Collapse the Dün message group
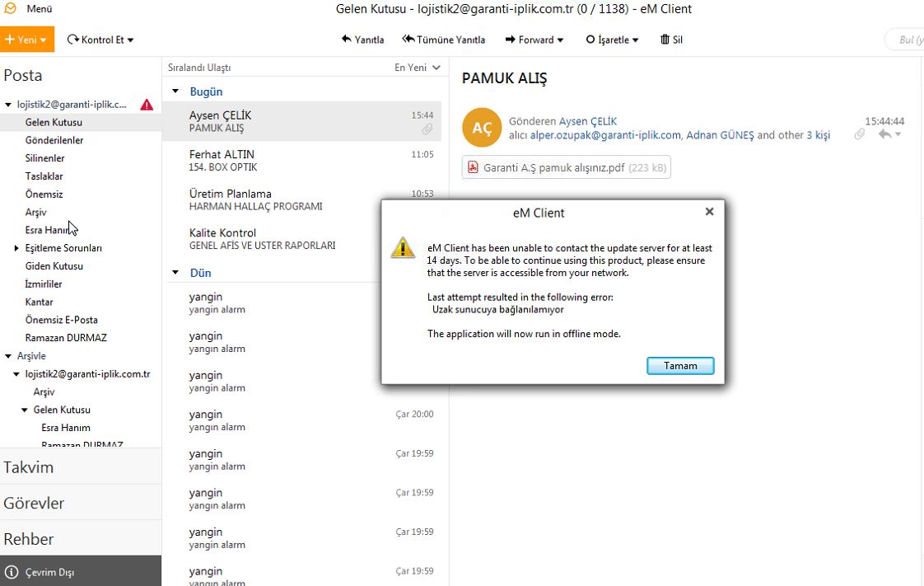 (175, 272)
